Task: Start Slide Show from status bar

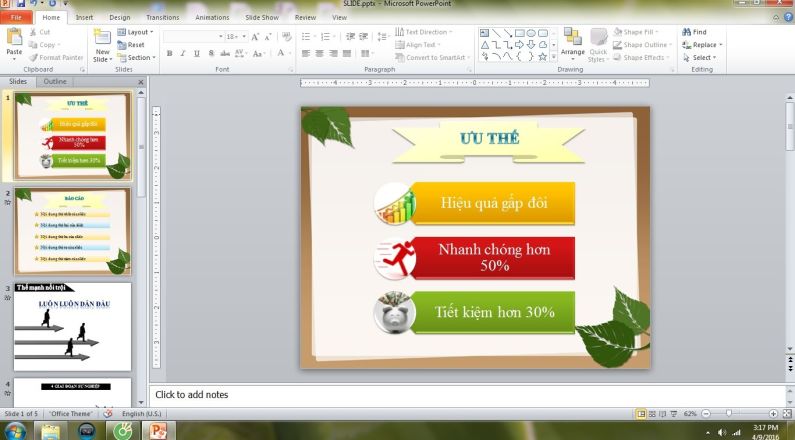Action: pos(674,414)
